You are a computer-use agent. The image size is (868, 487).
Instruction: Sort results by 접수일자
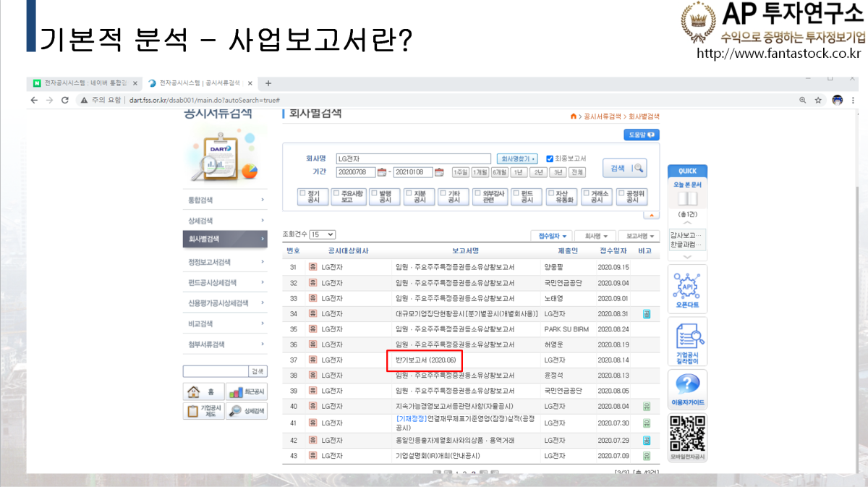[x=552, y=236]
